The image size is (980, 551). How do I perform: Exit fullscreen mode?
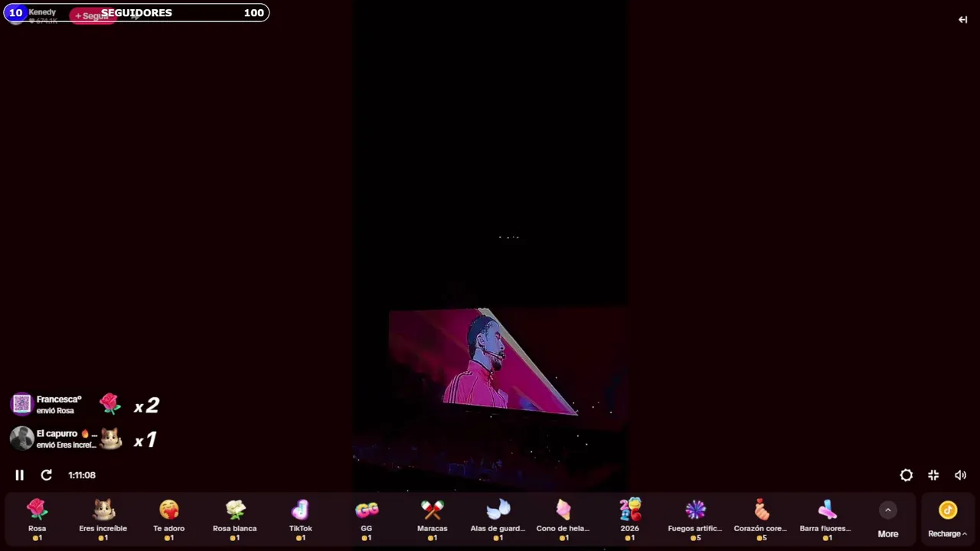coord(933,475)
